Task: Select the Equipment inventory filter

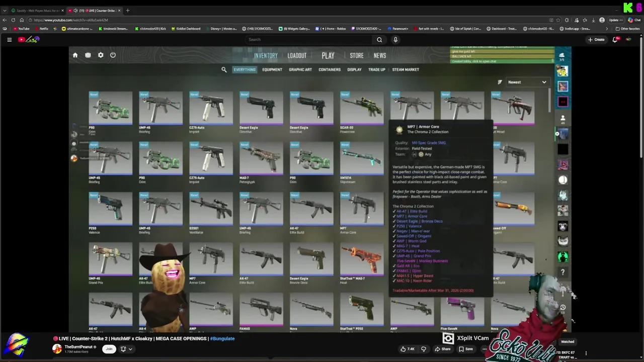Action: (x=272, y=70)
